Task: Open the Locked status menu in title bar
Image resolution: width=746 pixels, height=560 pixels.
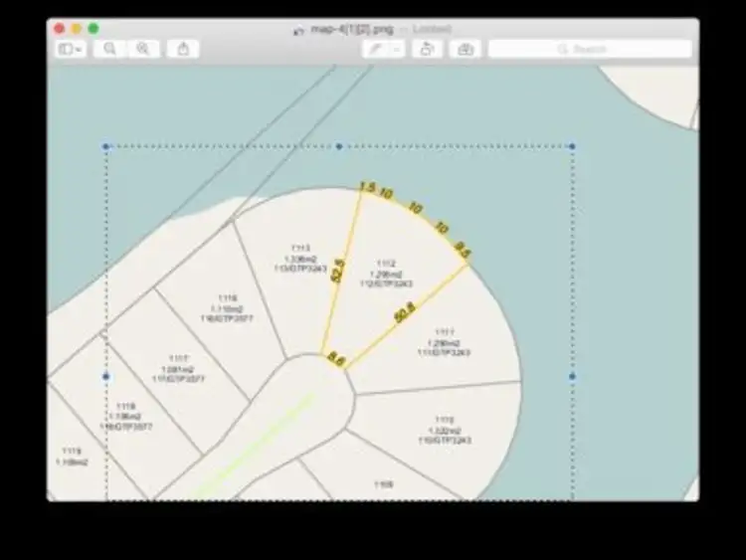Action: pyautogui.click(x=432, y=30)
